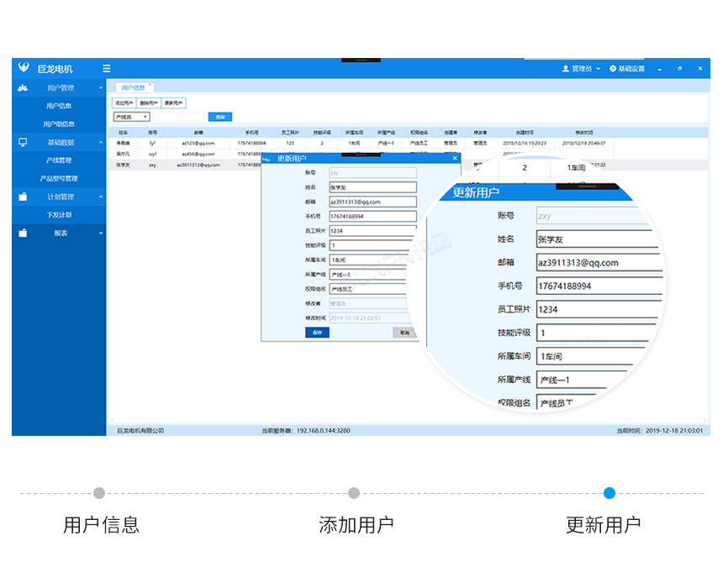Expand the 报表 sidebar section

pyautogui.click(x=99, y=233)
